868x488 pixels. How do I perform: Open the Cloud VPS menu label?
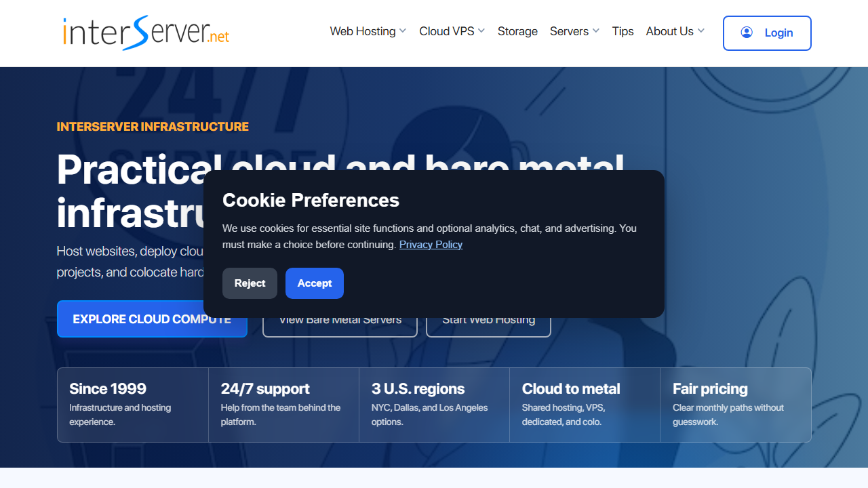447,31
